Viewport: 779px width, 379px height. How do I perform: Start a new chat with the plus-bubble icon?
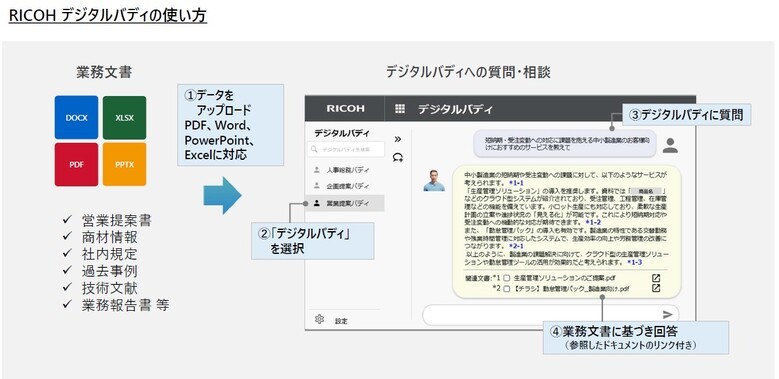pyautogui.click(x=397, y=157)
